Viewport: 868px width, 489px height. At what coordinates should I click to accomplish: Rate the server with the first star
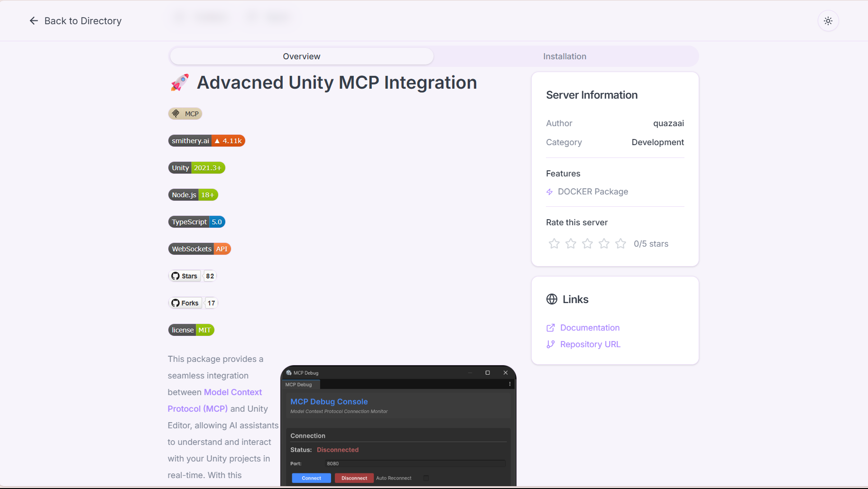point(554,243)
